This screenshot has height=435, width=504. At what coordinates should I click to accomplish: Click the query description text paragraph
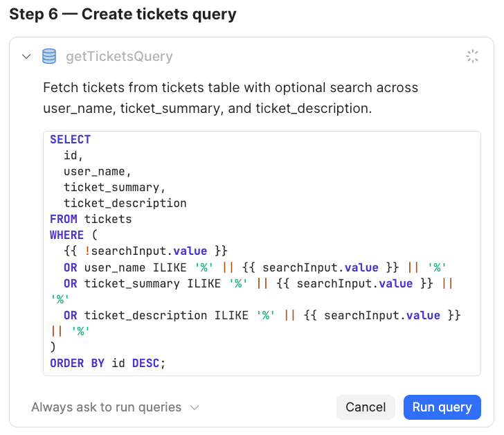[231, 98]
